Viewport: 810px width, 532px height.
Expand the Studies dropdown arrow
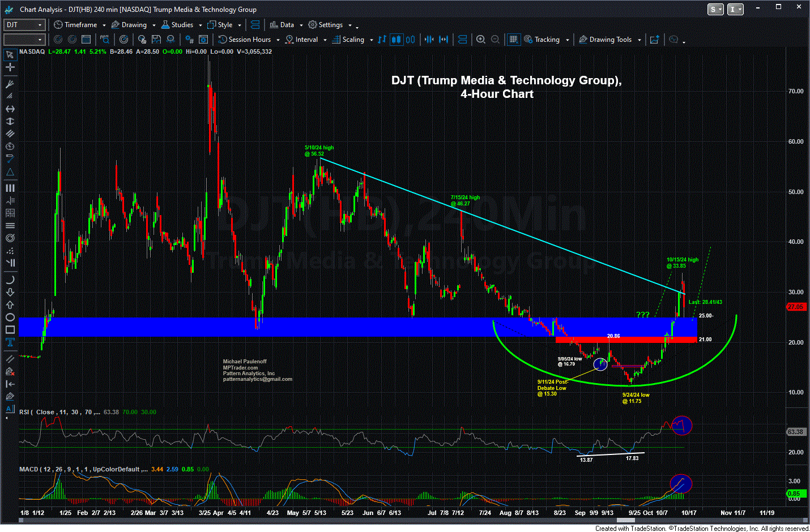[x=201, y=25]
